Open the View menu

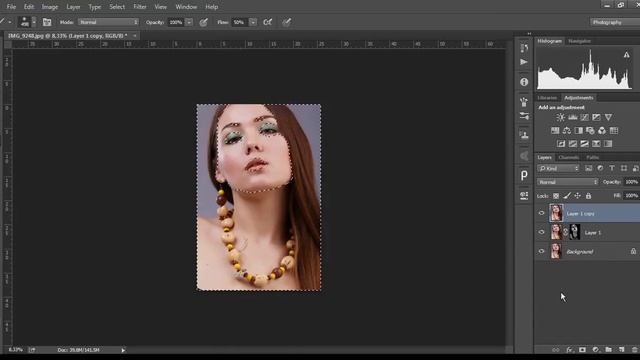pyautogui.click(x=160, y=7)
